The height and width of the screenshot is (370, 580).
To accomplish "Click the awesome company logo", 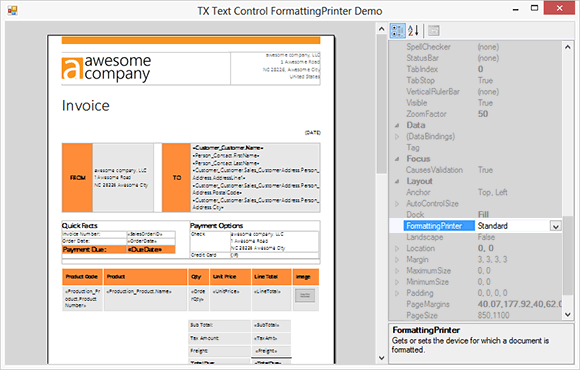I will 107,68.
